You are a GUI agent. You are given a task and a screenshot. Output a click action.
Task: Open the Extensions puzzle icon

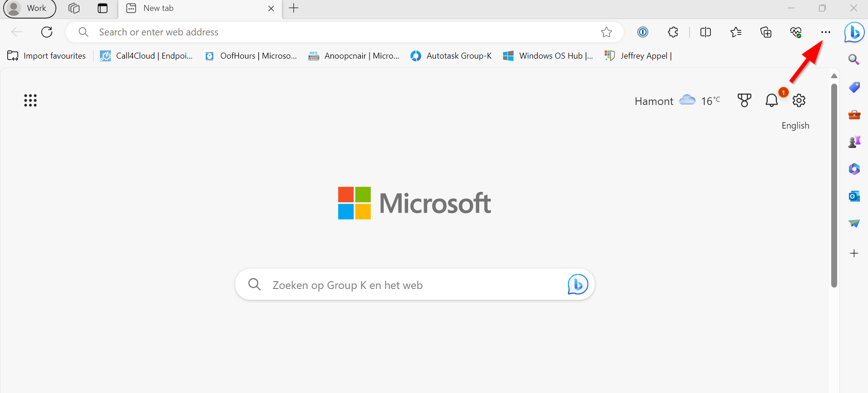673,32
